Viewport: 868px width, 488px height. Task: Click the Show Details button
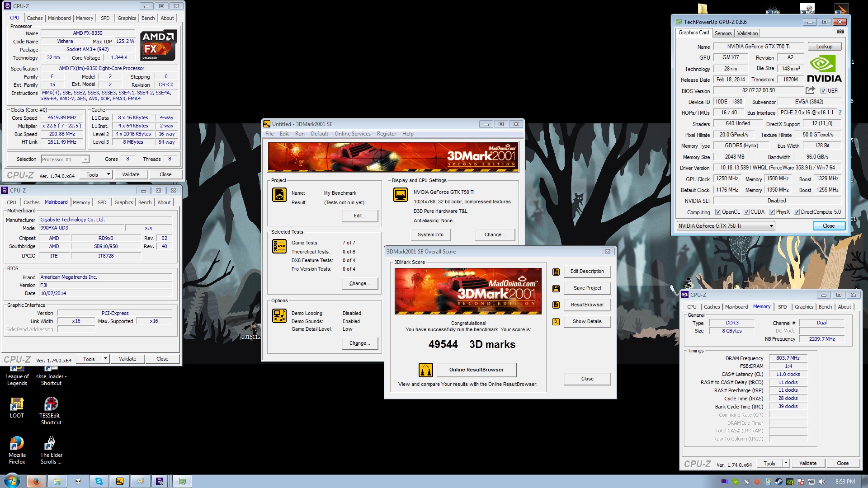click(587, 321)
